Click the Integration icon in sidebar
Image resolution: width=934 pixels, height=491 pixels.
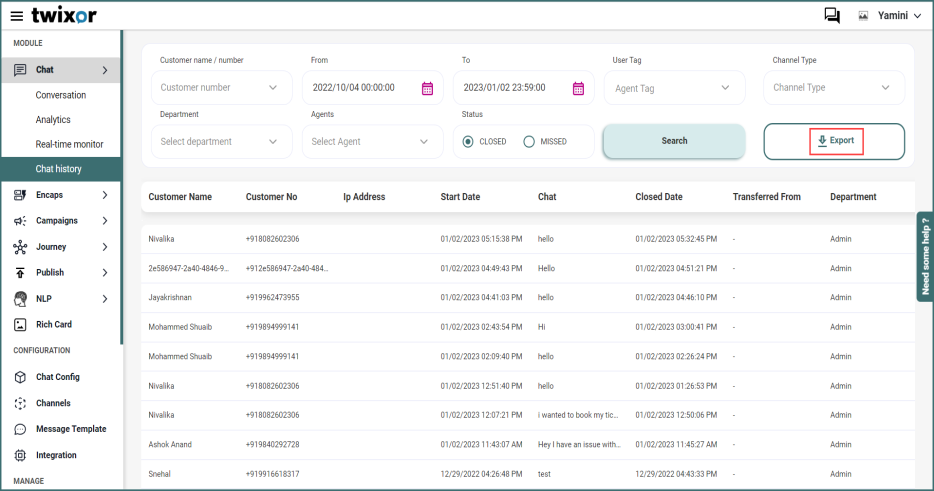click(20, 455)
